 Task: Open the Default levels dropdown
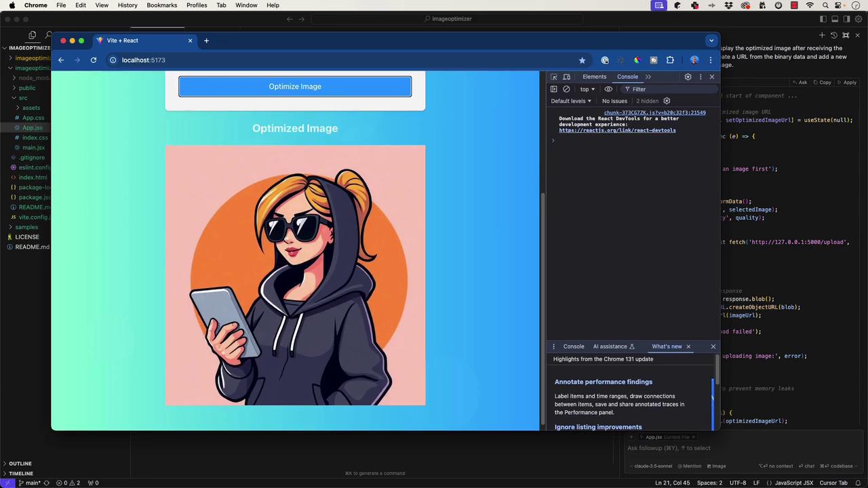(571, 101)
